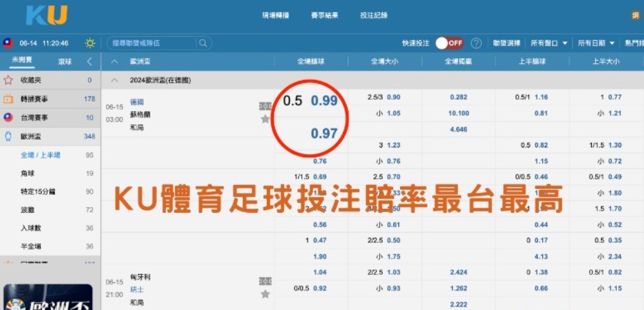Open the 所有盤口 dropdown
This screenshot has height=310, width=644.
549,43
